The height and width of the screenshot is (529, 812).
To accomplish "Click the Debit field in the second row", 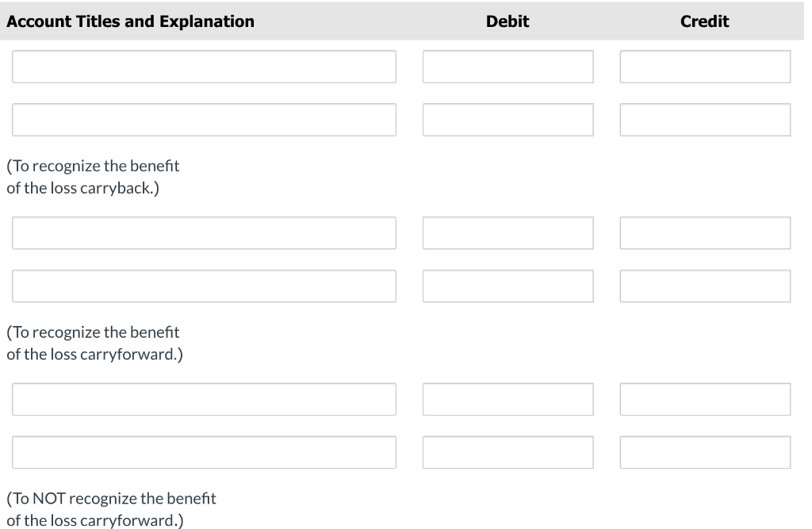I will (x=507, y=120).
